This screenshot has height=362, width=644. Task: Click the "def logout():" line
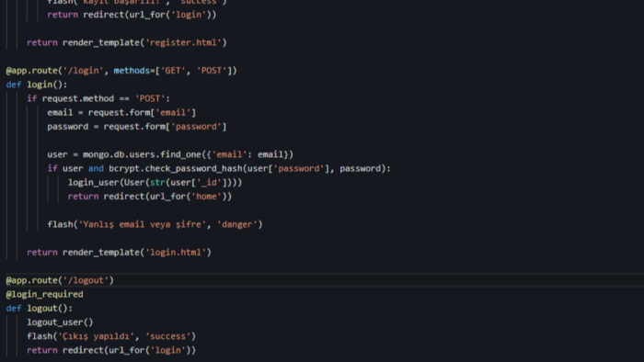tap(39, 309)
